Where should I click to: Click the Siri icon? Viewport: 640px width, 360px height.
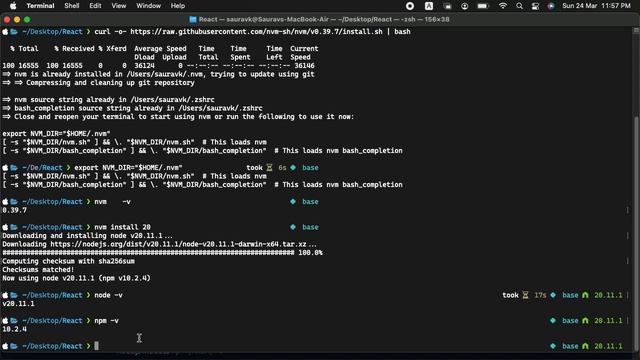[x=551, y=6]
